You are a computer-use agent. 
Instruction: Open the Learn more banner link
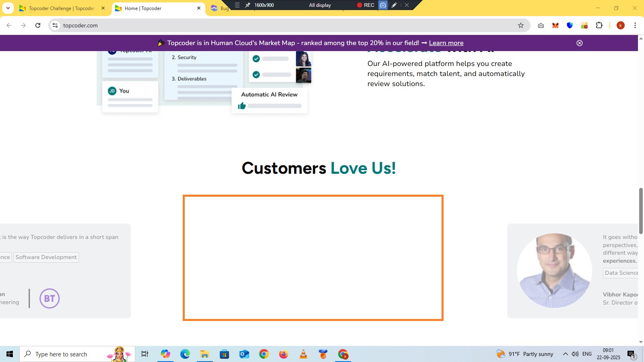click(x=446, y=43)
